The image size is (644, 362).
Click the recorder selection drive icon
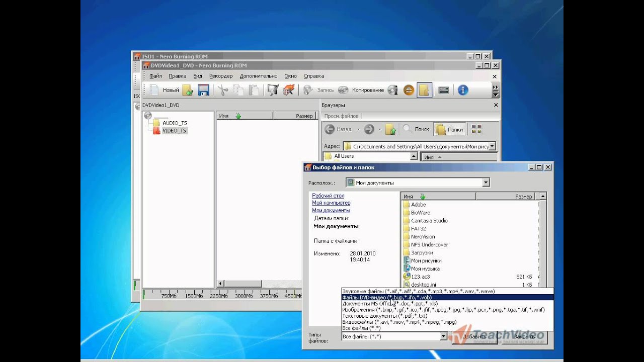444,90
